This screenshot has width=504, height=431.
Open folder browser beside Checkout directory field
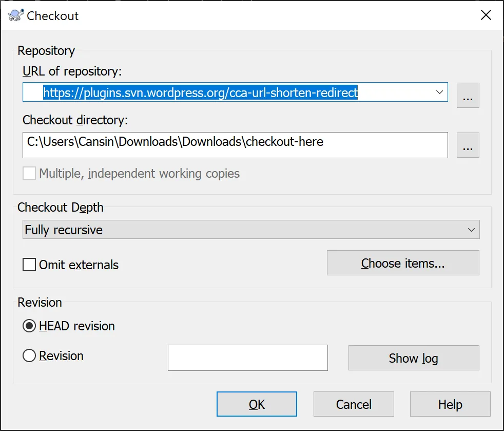(x=468, y=145)
